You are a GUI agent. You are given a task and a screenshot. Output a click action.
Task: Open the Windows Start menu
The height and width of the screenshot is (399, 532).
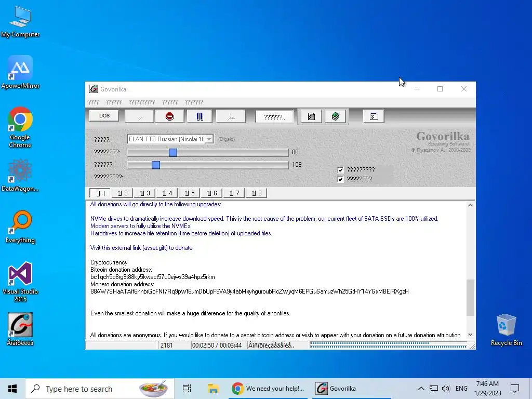[x=12, y=389]
